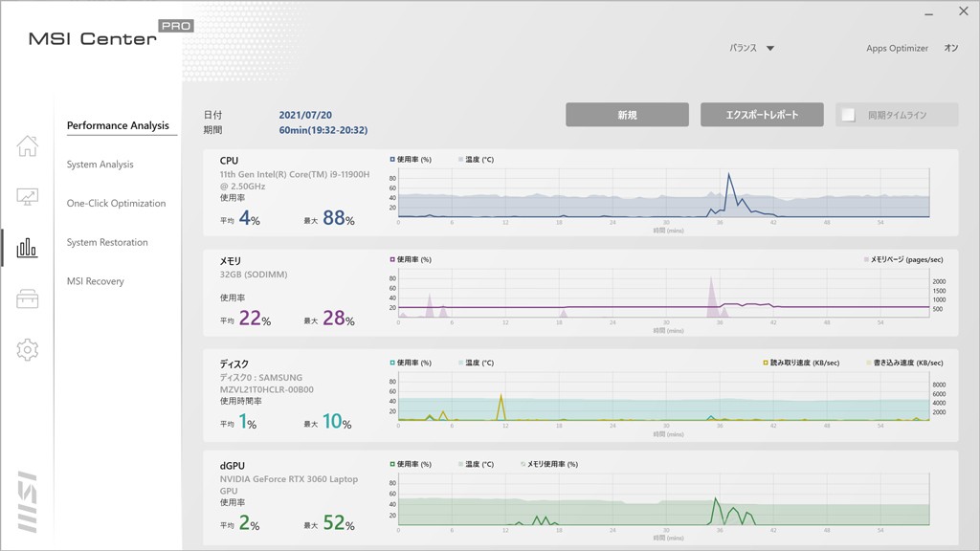This screenshot has width=980, height=551.
Task: Open the monitor performance icon in sidebar
Action: (28, 197)
